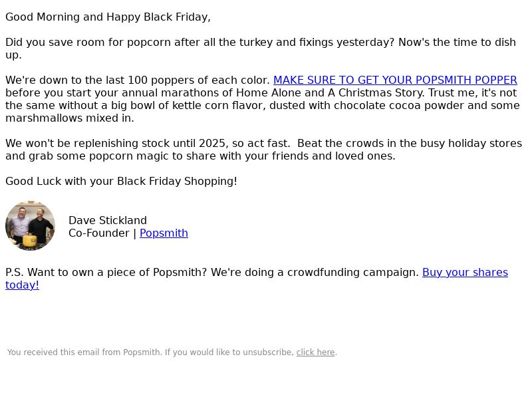Click the sentence about saving room for popcorn
The height and width of the screenshot is (399, 532).
tap(200, 43)
